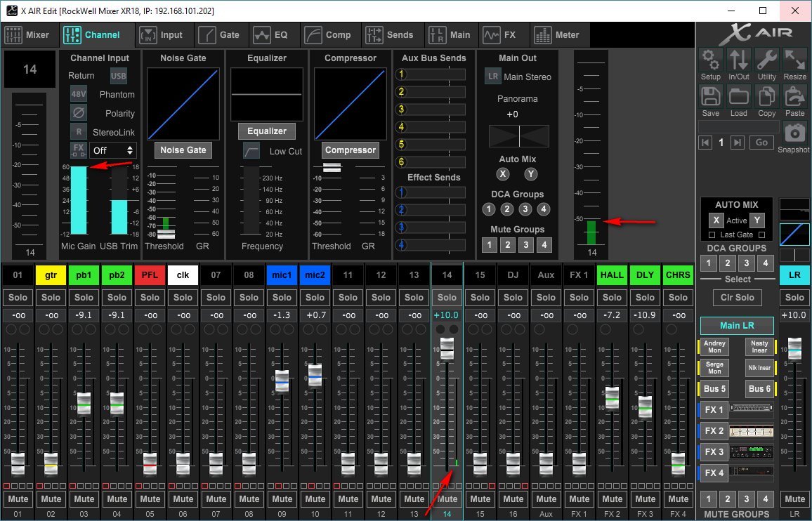Image resolution: width=812 pixels, height=521 pixels.
Task: Toggle the Last Gate left checkbox
Action: (x=712, y=235)
